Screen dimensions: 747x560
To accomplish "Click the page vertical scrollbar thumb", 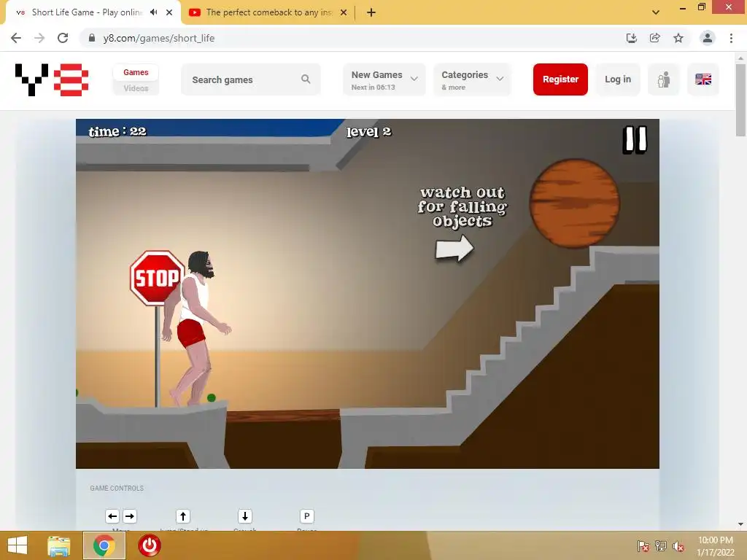I will (x=740, y=100).
